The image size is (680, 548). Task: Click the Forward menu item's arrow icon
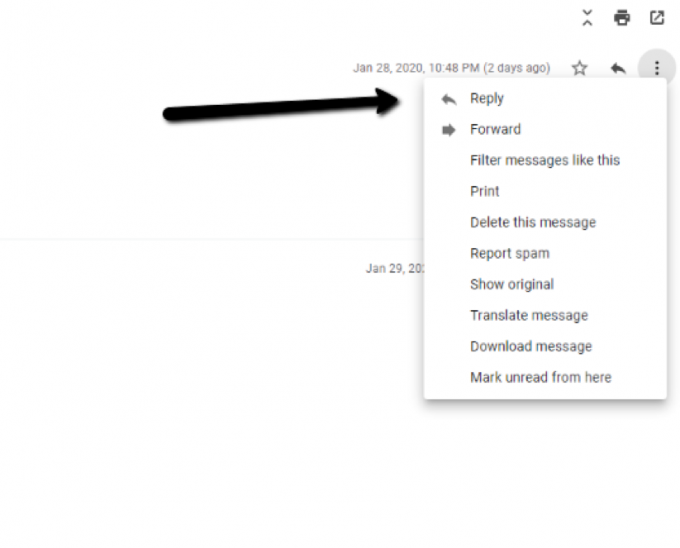point(449,130)
